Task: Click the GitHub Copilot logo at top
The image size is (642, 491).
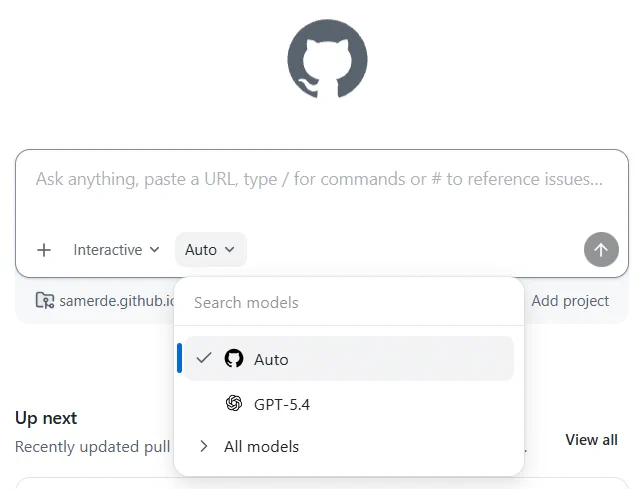Action: pyautogui.click(x=327, y=59)
